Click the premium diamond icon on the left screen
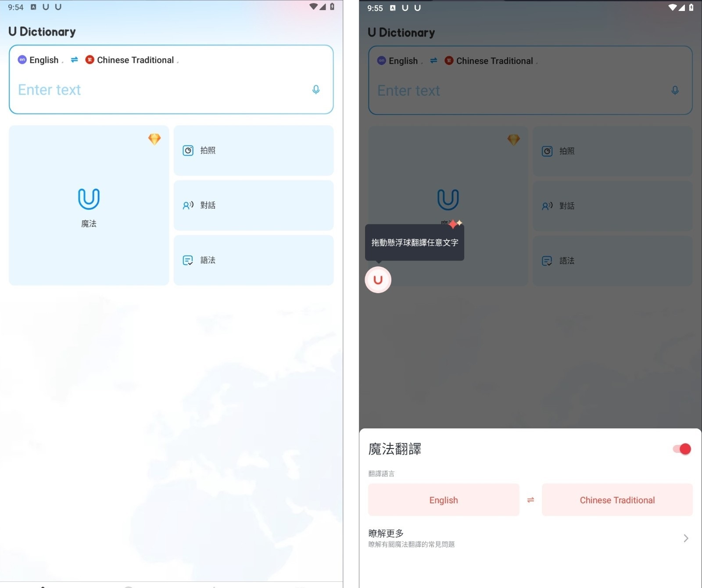Image resolution: width=702 pixels, height=588 pixels. pyautogui.click(x=154, y=139)
